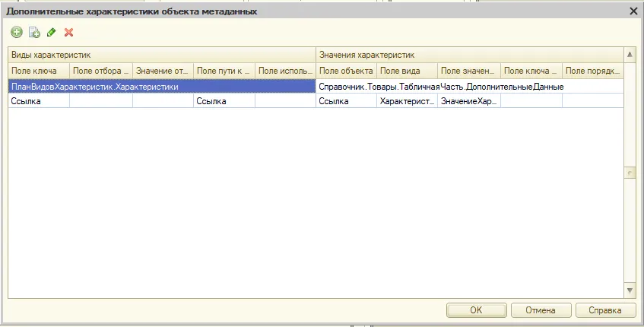Close the dialog with the X icon
The height and width of the screenshot is (327, 644).
point(633,11)
